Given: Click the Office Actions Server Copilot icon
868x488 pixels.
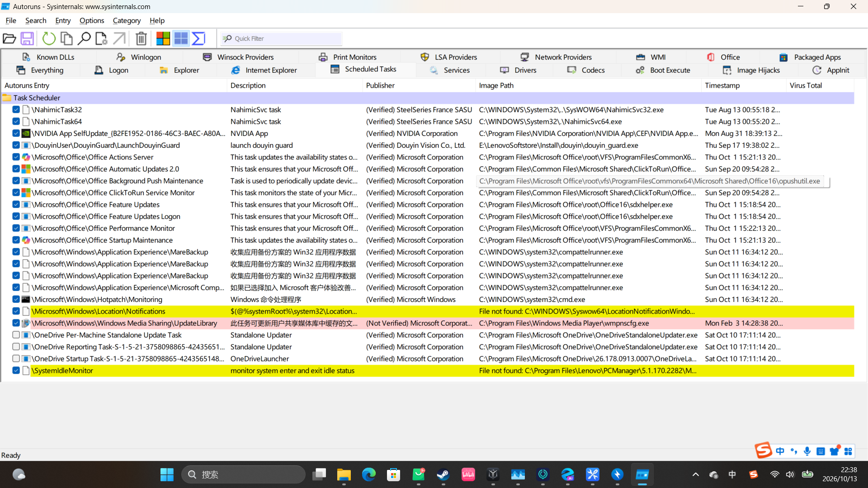Looking at the screenshot, I should coord(26,157).
